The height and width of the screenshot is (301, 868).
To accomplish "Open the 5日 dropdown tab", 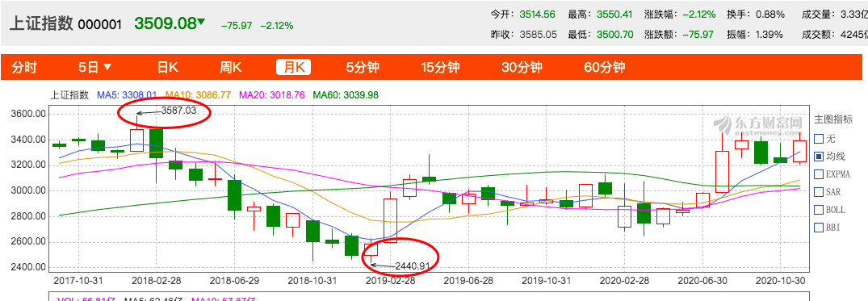I will click(x=94, y=68).
